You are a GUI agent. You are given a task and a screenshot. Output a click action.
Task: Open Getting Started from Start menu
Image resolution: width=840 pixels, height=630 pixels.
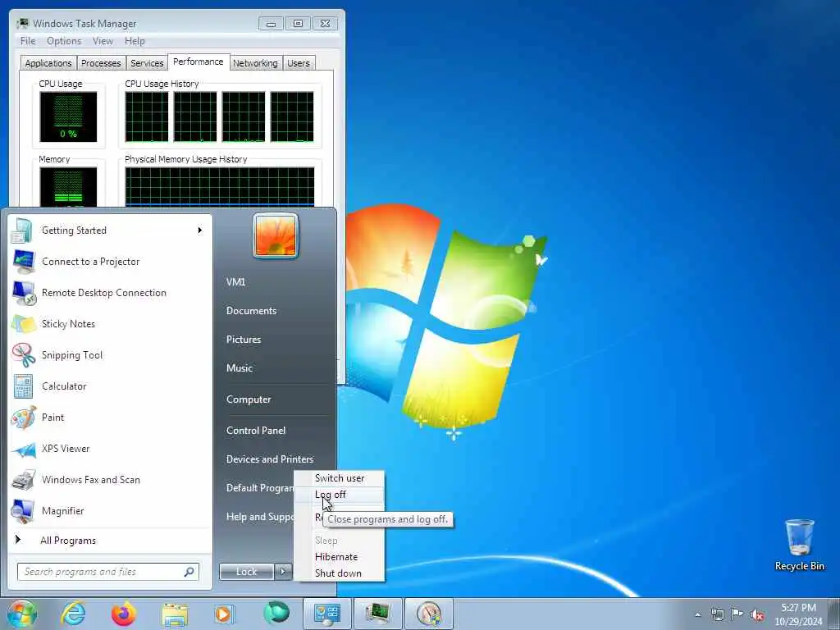(x=110, y=231)
